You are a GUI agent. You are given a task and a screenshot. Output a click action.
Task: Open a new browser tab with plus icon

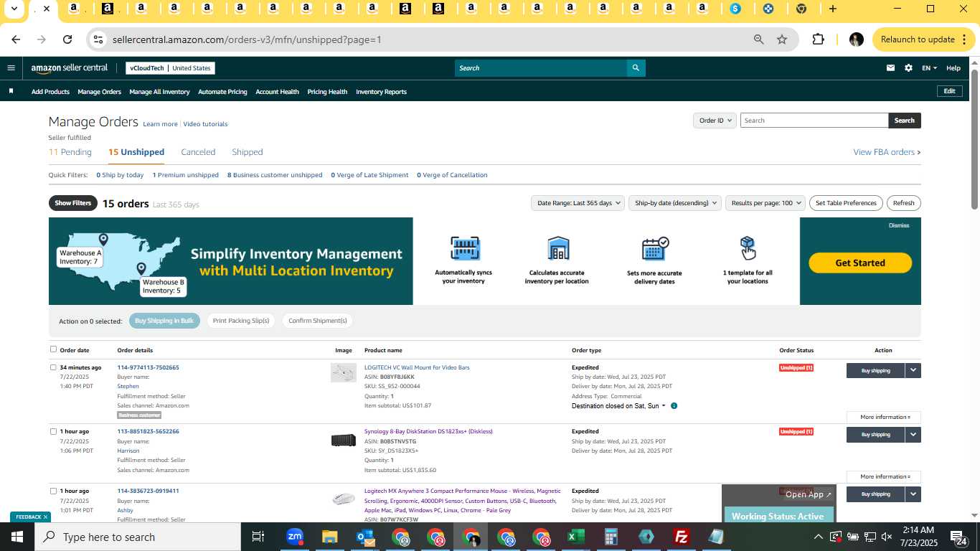832,9
